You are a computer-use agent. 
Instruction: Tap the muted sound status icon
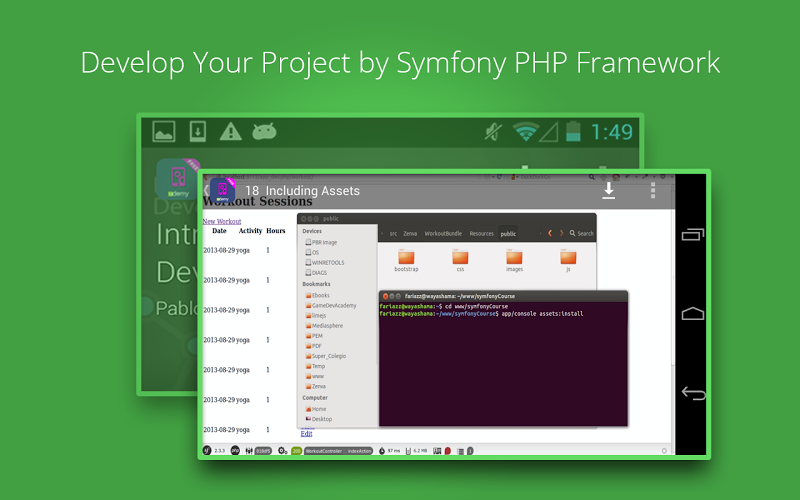[493, 132]
